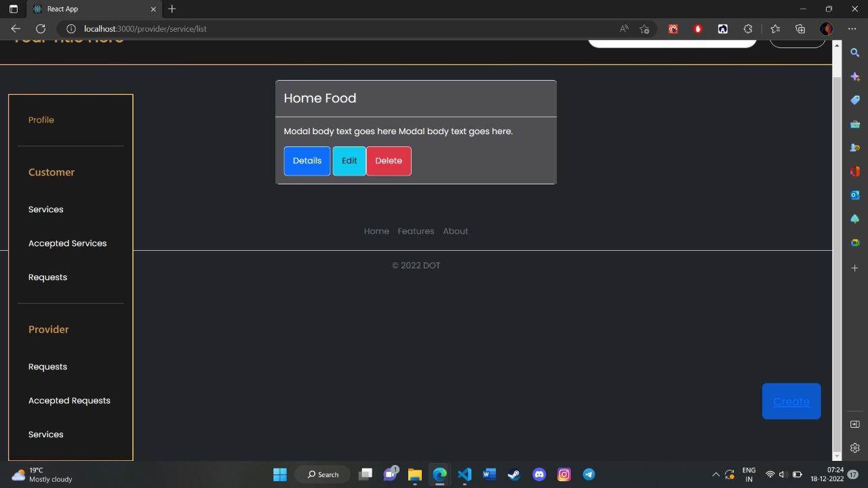Open the Favorites list icon
This screenshot has width=868, height=488.
[775, 28]
